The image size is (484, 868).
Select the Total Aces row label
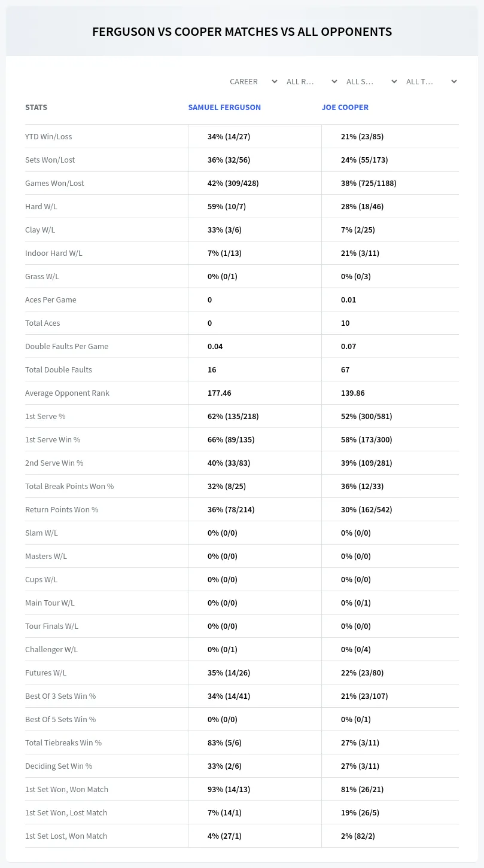42,323
